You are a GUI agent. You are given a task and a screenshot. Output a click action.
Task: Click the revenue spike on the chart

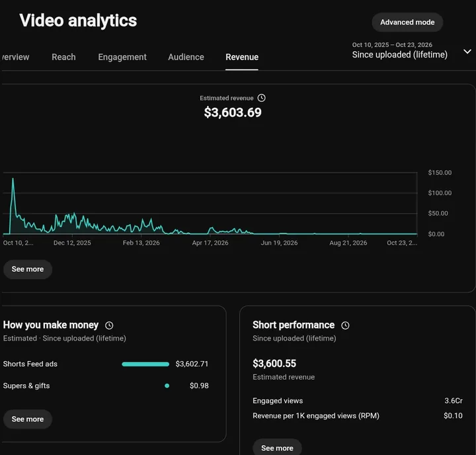(x=13, y=179)
